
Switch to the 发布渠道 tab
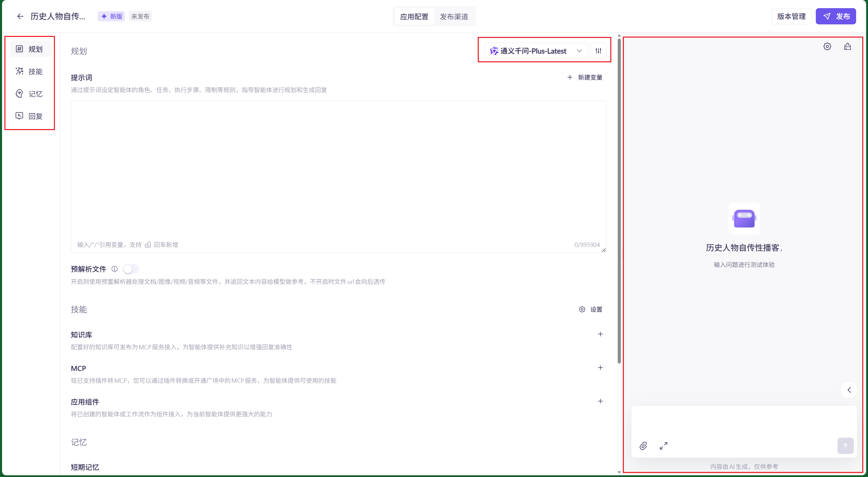click(454, 17)
